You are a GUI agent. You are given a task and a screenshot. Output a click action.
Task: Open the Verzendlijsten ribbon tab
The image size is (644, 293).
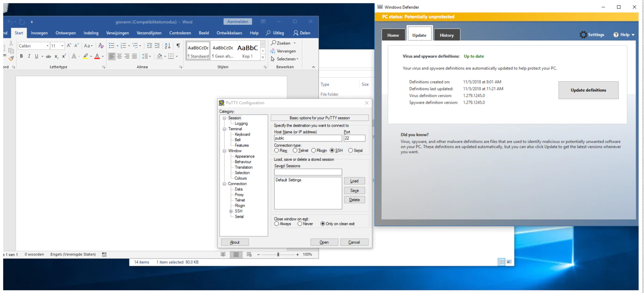click(149, 33)
